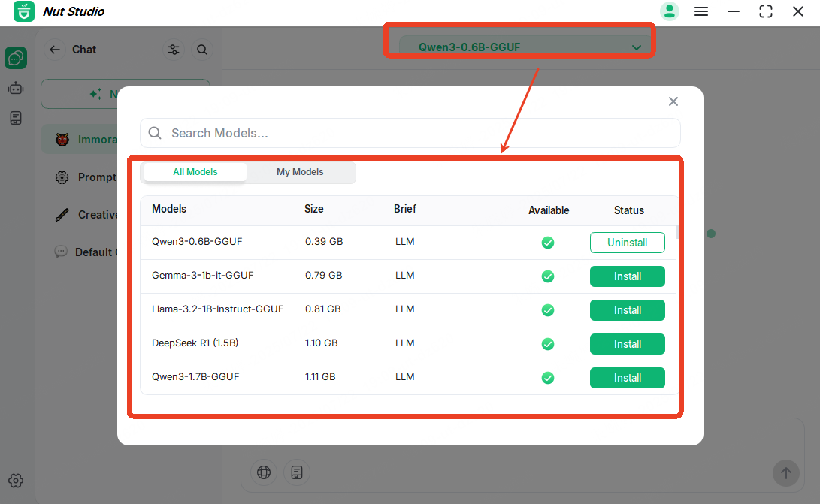Install the Llama-3.2-1B-Instruct-GGUF model
This screenshot has width=820, height=504.
pyautogui.click(x=627, y=310)
